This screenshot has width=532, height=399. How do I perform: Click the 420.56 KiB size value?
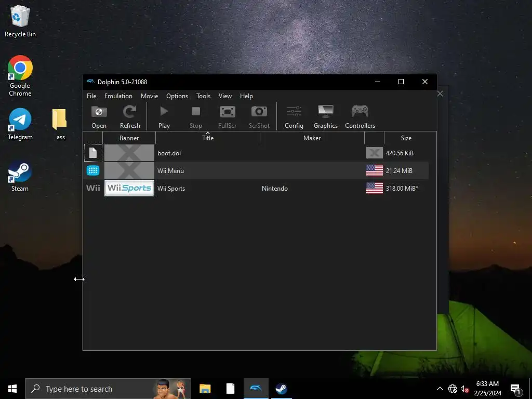(x=400, y=153)
